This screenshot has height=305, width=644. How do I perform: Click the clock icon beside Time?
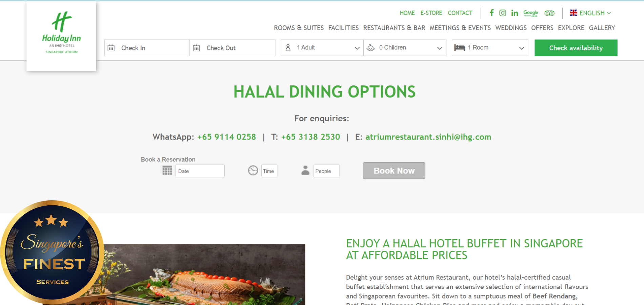[253, 170]
